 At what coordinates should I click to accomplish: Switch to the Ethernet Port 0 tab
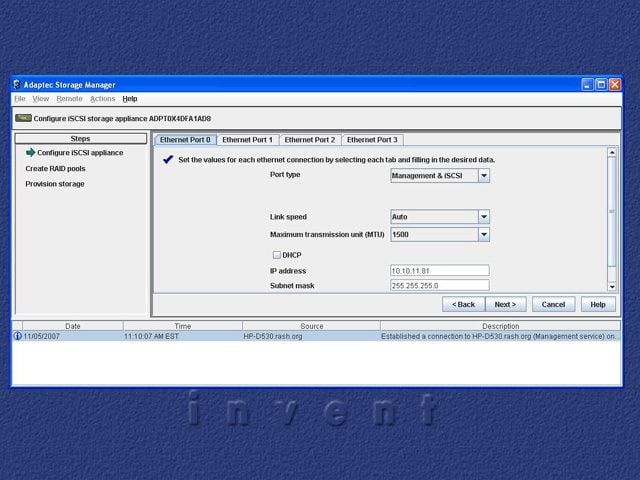[185, 140]
